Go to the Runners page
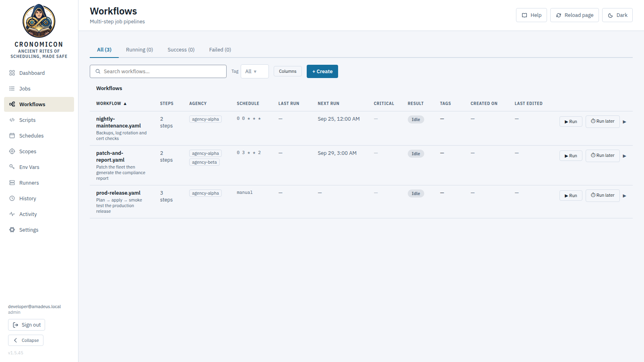Viewport: 644px width, 362px height. click(39, 183)
